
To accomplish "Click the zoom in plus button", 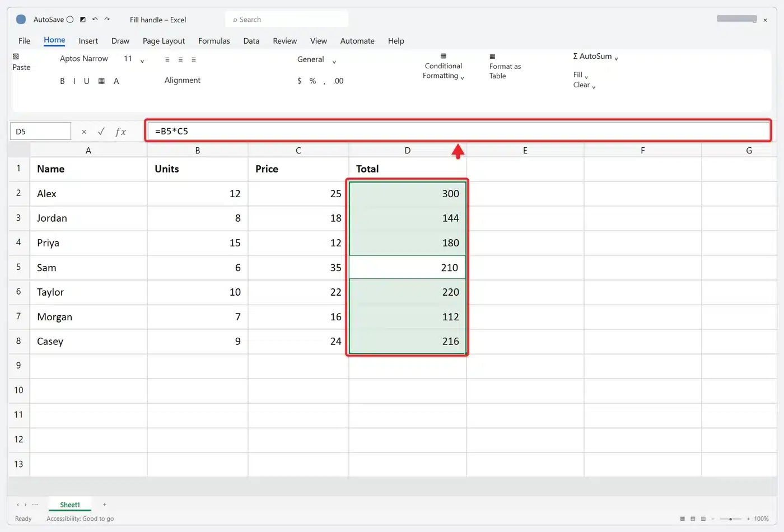I will pyautogui.click(x=748, y=519).
